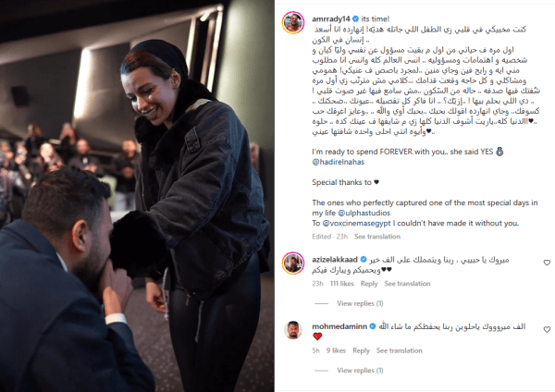
Task: Open the @hadirelnahas mention
Action: 338,162
